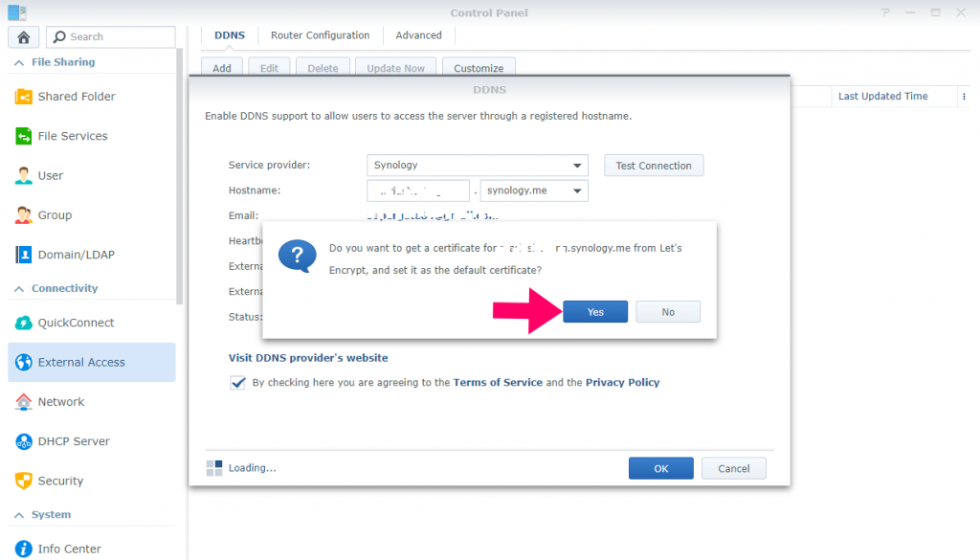Switch to Router Configuration tab

click(320, 35)
